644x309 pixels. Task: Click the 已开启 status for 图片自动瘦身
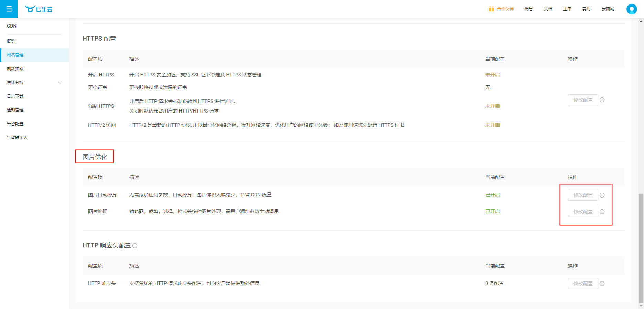coord(492,195)
